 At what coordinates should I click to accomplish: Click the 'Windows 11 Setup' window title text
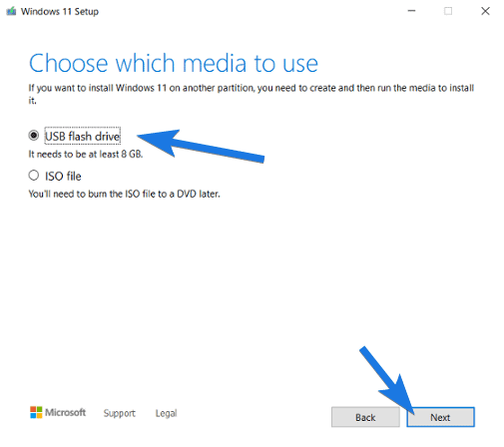tap(60, 12)
